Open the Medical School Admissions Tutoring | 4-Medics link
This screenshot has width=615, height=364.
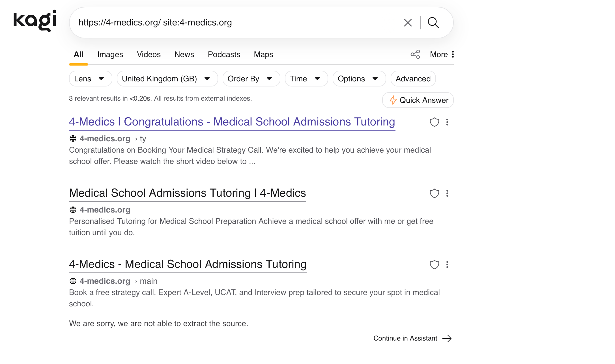tap(187, 193)
